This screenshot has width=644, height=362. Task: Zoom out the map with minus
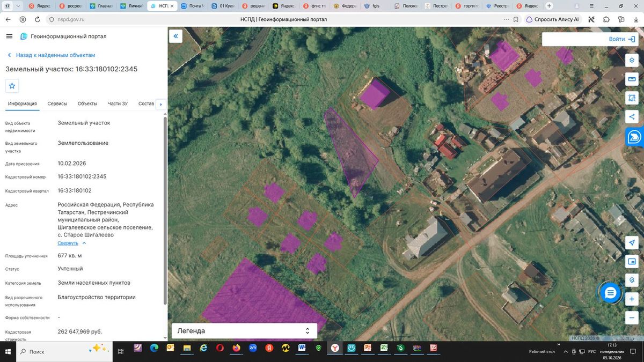[x=632, y=318]
